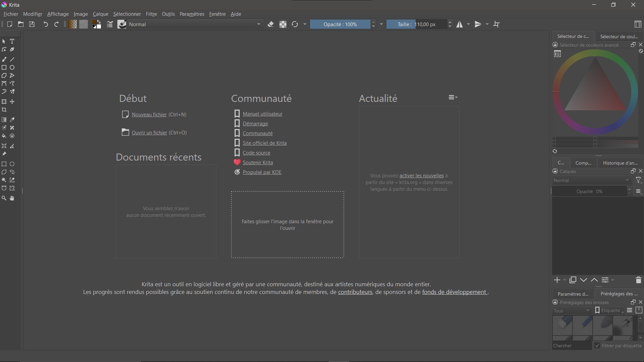Lock the Préréglages des brosses docker
Image resolution: width=644 pixels, height=362 pixels.
click(555, 302)
